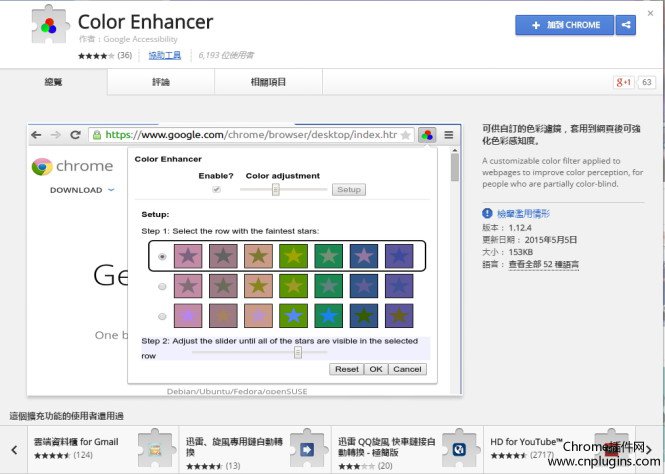Click the blue Add to CHROME button

point(564,25)
